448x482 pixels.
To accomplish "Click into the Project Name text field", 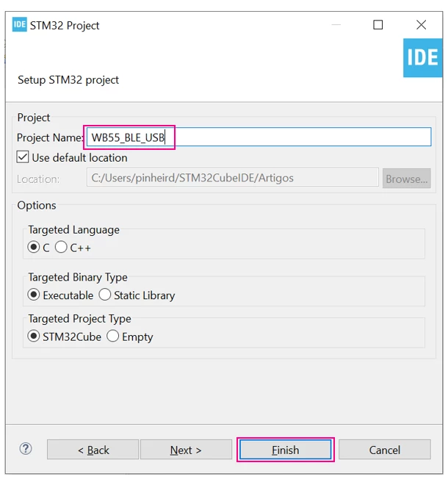I will [259, 137].
